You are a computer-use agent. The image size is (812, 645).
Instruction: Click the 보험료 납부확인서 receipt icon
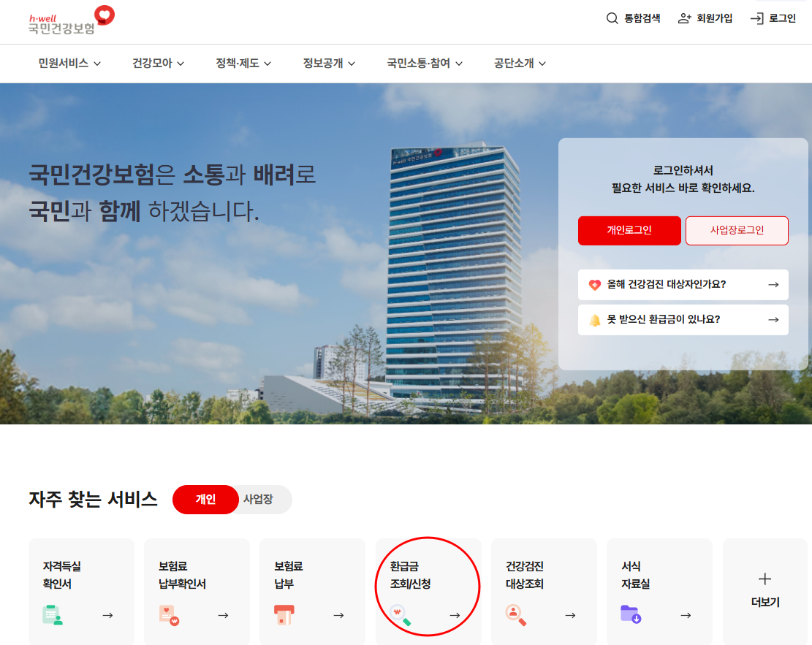(169, 615)
